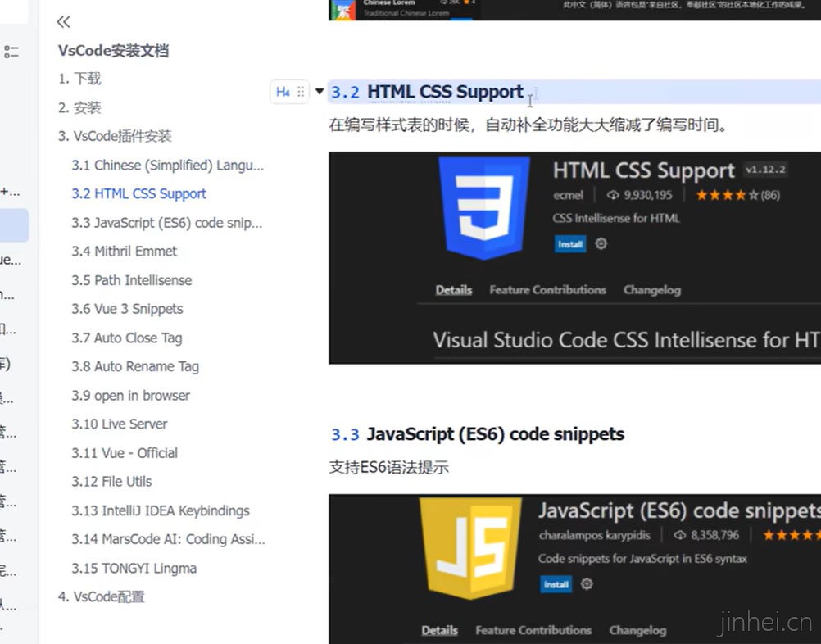This screenshot has height=644, width=821.
Task: Click publisher name ecmel
Action: pos(568,195)
